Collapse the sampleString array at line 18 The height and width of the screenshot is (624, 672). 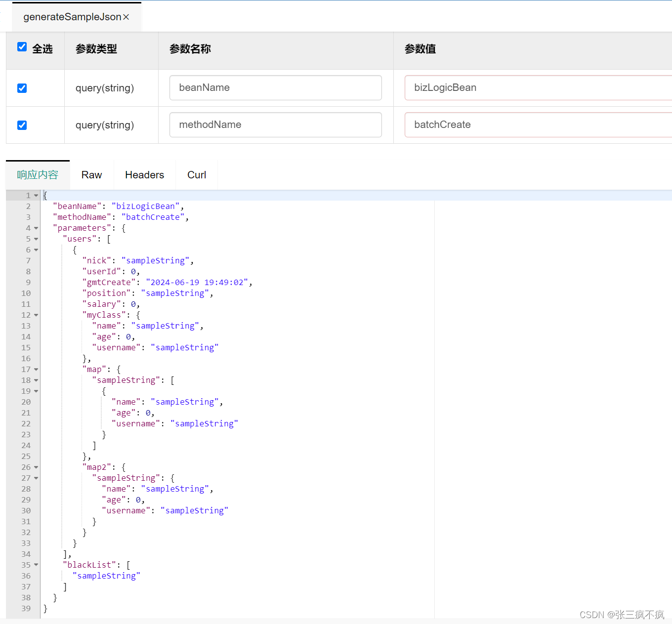36,380
